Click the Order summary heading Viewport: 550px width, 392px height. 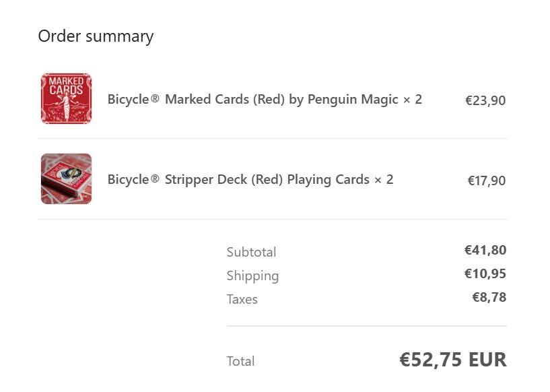click(96, 36)
